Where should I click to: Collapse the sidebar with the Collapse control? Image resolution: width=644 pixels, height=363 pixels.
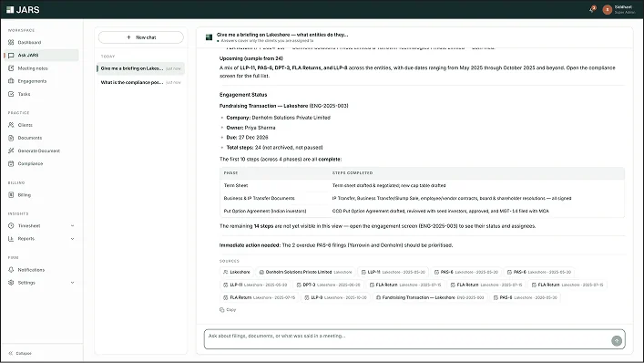tap(20, 353)
